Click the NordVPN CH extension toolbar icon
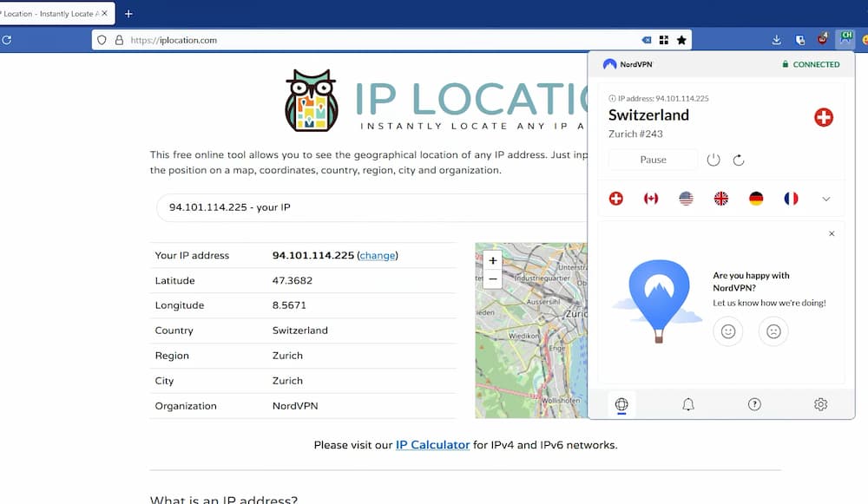868x504 pixels. pyautogui.click(x=845, y=38)
